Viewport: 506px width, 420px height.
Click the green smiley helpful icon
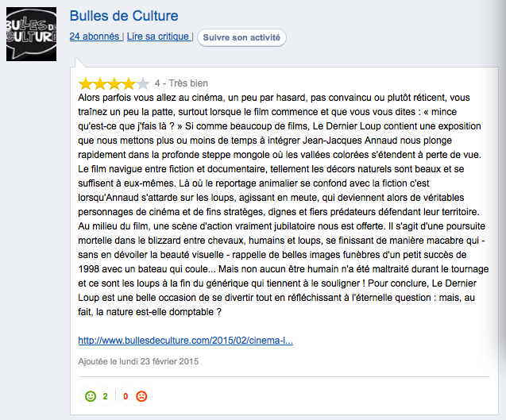[x=90, y=395]
